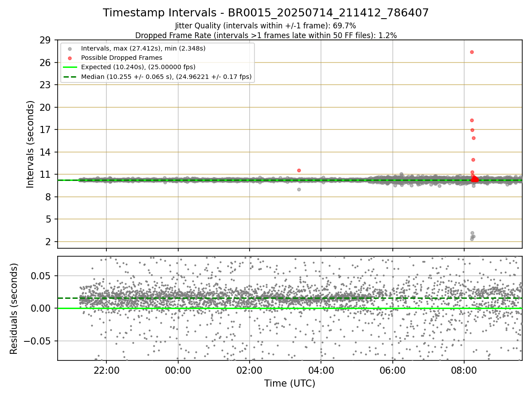Click the y-axis tick label '29'
Image resolution: width=532 pixels, height=399 pixels.
(45, 40)
